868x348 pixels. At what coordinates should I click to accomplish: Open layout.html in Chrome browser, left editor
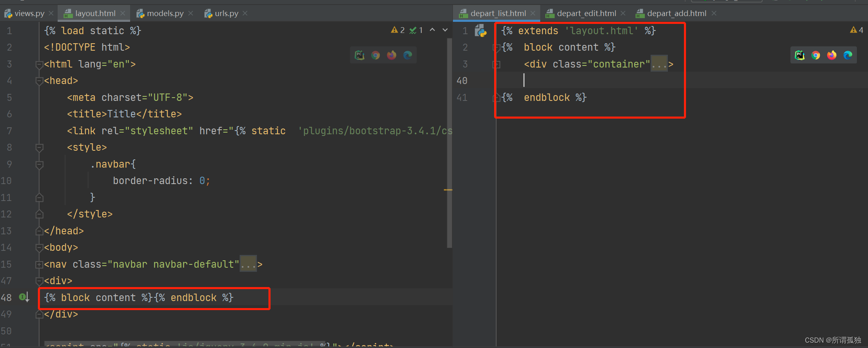pos(376,55)
